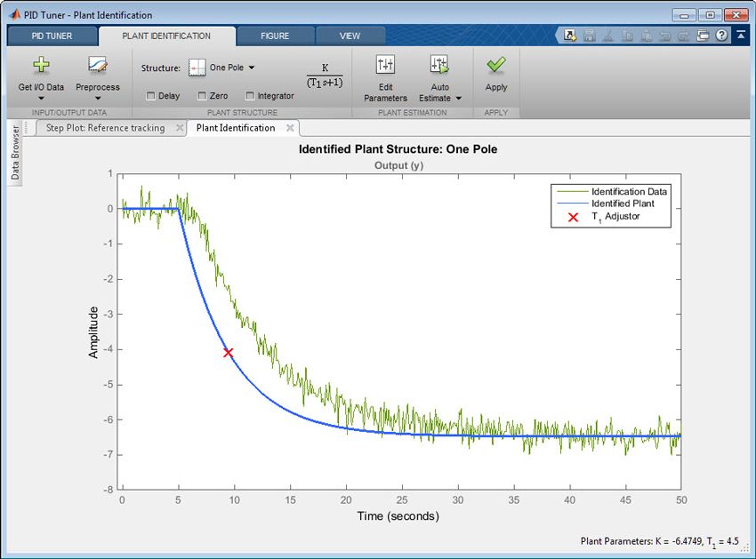Go to the PID TUNER tab
756x559 pixels.
[x=51, y=36]
